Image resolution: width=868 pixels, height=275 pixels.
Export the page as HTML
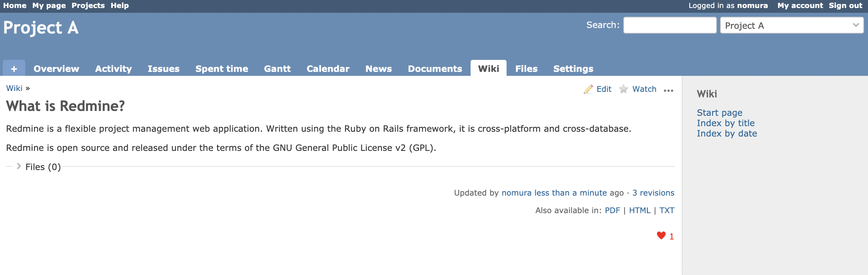640,210
